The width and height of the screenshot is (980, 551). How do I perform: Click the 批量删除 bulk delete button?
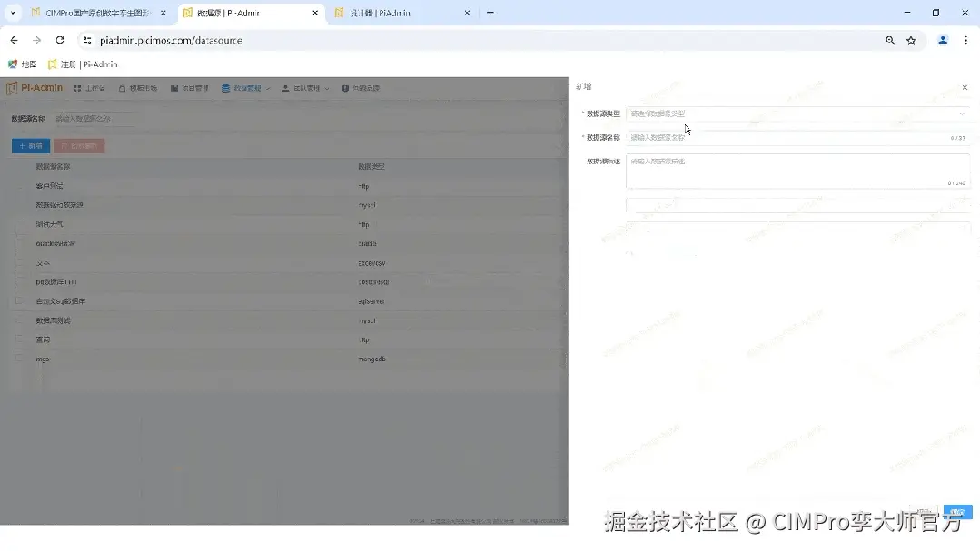pyautogui.click(x=82, y=144)
